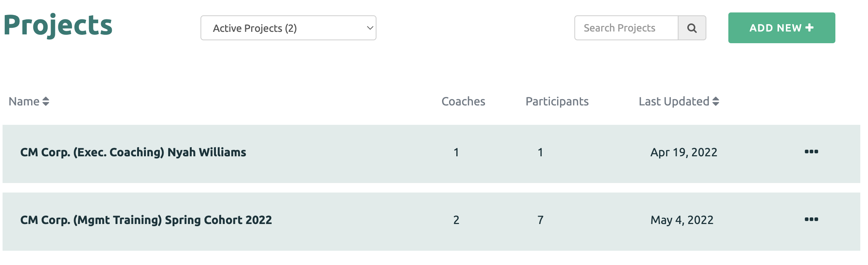The height and width of the screenshot is (265, 868).
Task: Open the three-dot menu for Nyah Williams project
Action: click(x=811, y=152)
